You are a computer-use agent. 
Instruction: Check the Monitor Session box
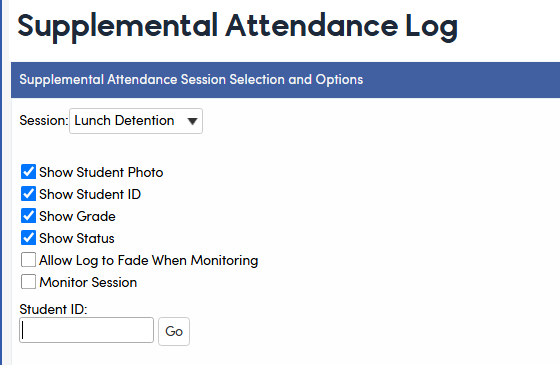(28, 281)
